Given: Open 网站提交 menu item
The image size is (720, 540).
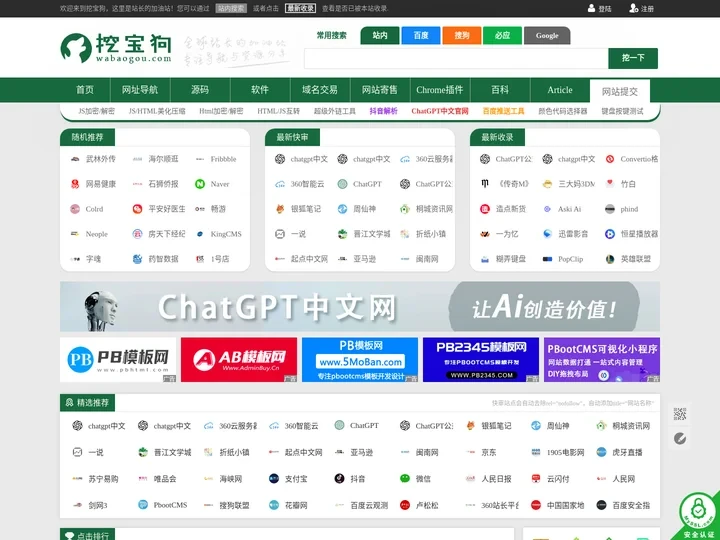Looking at the screenshot, I should [x=620, y=91].
